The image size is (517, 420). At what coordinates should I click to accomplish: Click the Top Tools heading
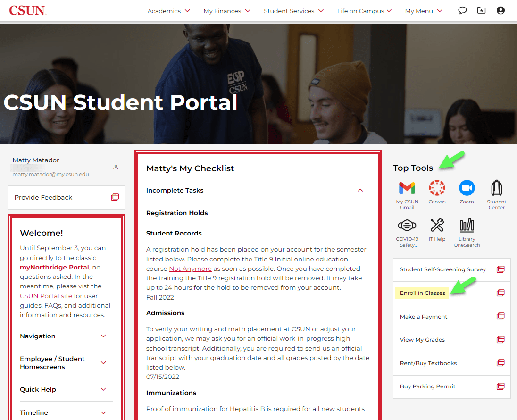click(x=413, y=168)
